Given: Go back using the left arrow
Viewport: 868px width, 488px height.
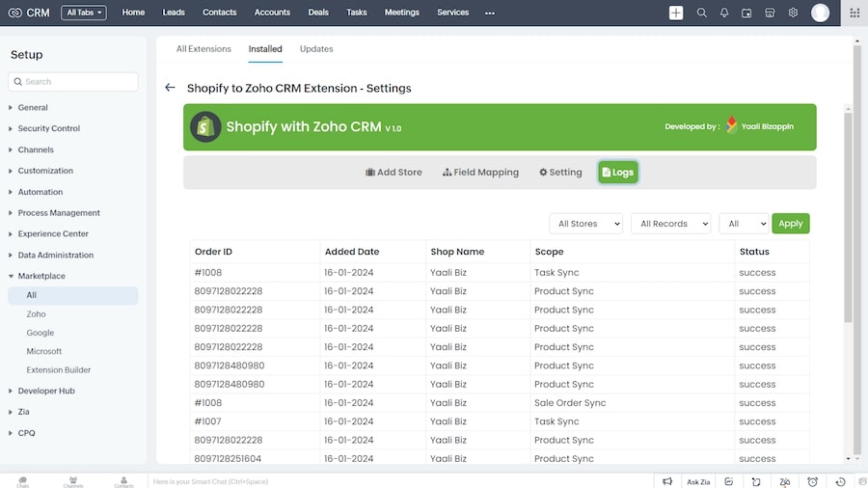Looking at the screenshot, I should point(170,88).
